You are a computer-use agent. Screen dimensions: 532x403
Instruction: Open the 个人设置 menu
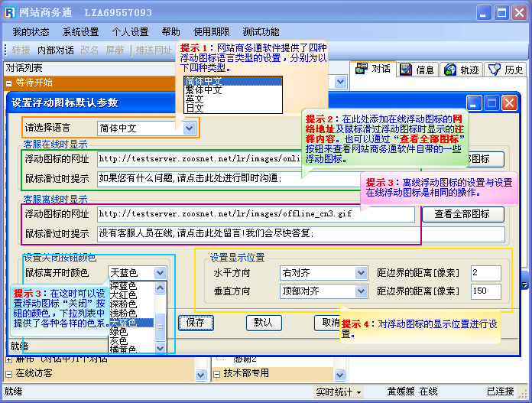click(x=130, y=32)
